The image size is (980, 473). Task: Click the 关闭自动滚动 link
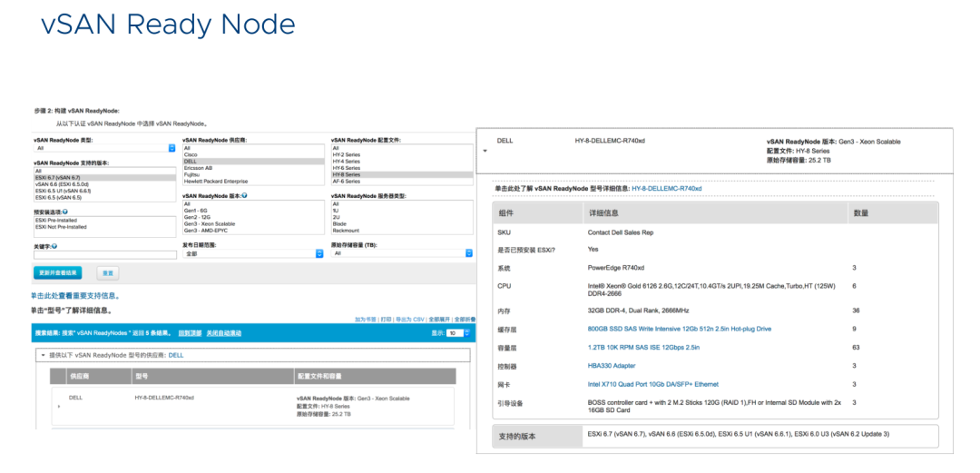coord(224,333)
